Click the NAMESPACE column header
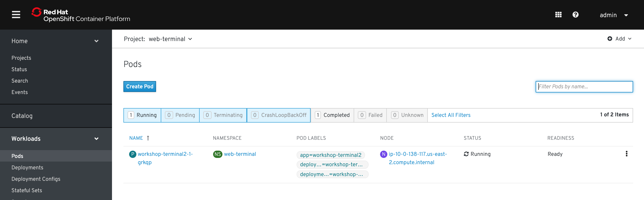The width and height of the screenshot is (644, 200). pyautogui.click(x=227, y=138)
